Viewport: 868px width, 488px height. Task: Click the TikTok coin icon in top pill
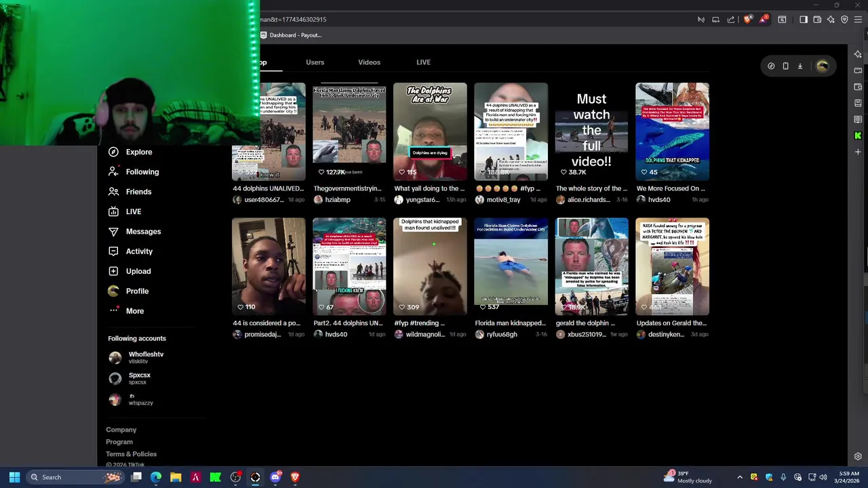[x=771, y=66]
